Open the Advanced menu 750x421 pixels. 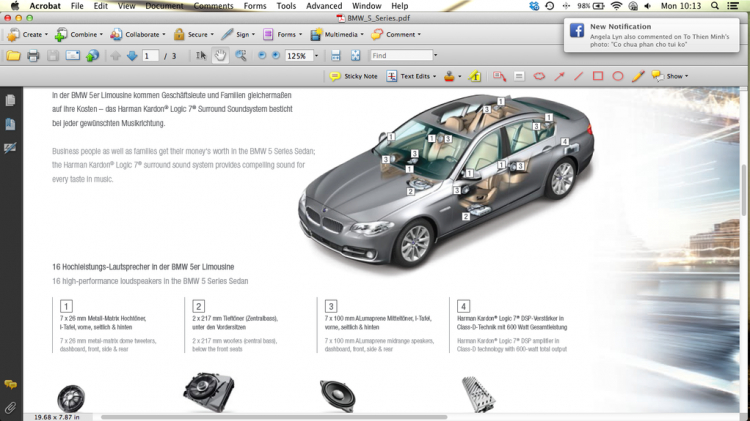pos(324,6)
